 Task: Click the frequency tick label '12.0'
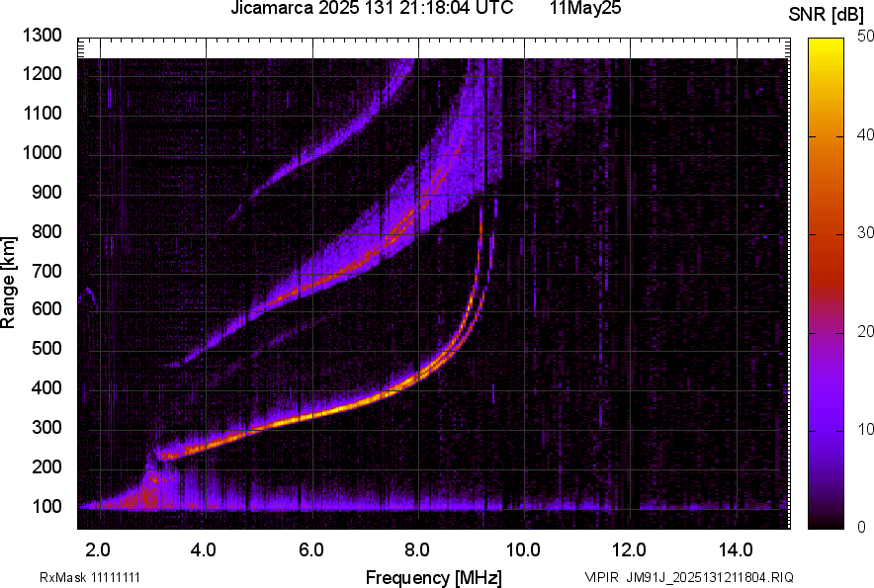pyautogui.click(x=630, y=550)
